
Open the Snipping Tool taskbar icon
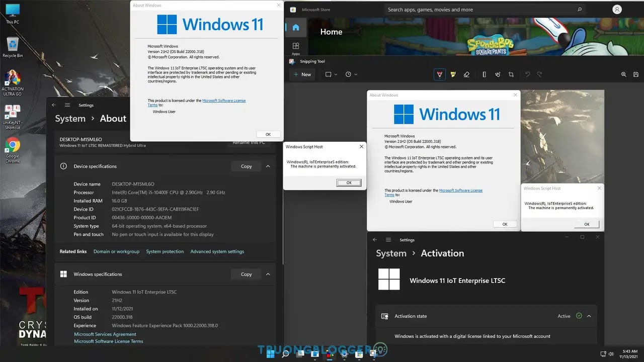coord(374,354)
